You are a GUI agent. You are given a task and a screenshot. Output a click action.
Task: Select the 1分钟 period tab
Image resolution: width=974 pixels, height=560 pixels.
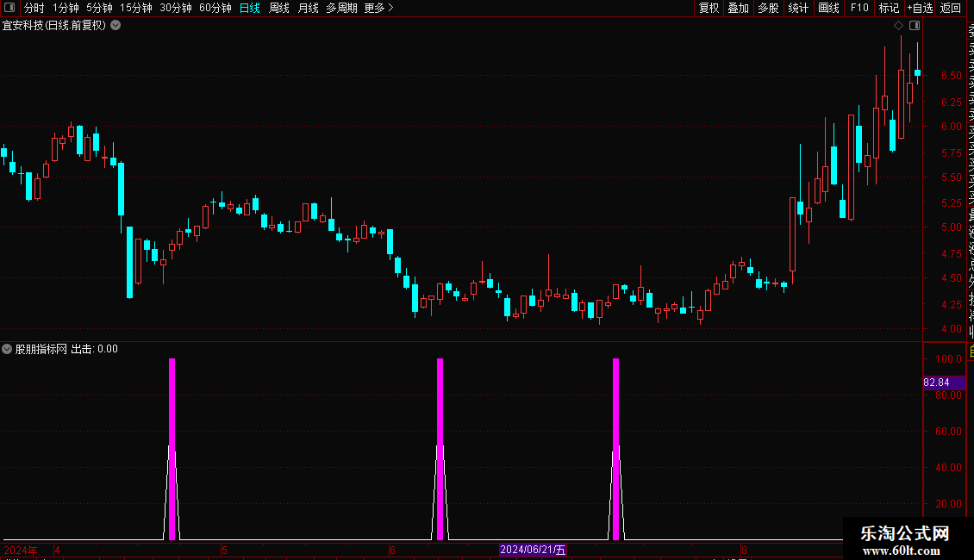(x=66, y=8)
